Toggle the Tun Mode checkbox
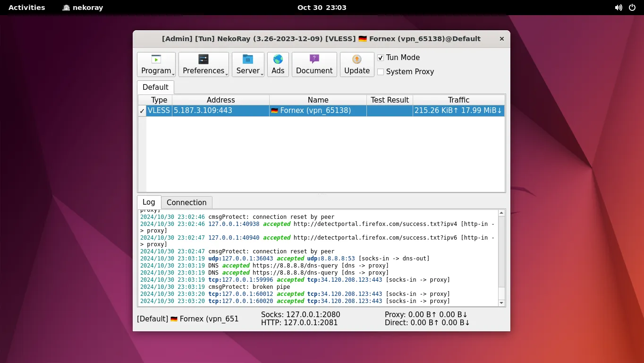This screenshot has width=644, height=363. (x=381, y=58)
